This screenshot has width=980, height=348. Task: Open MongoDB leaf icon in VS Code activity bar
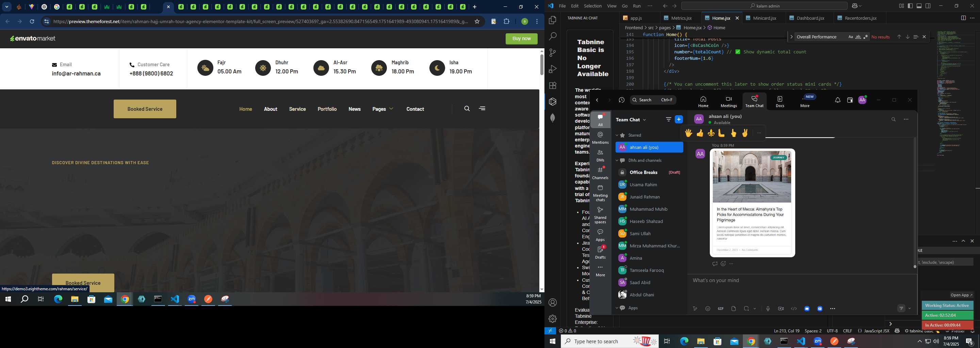click(552, 118)
